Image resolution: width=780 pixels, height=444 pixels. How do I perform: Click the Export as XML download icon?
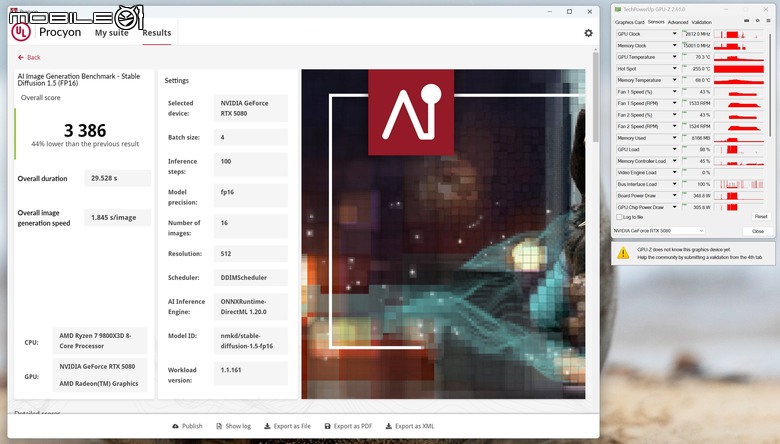[x=389, y=426]
